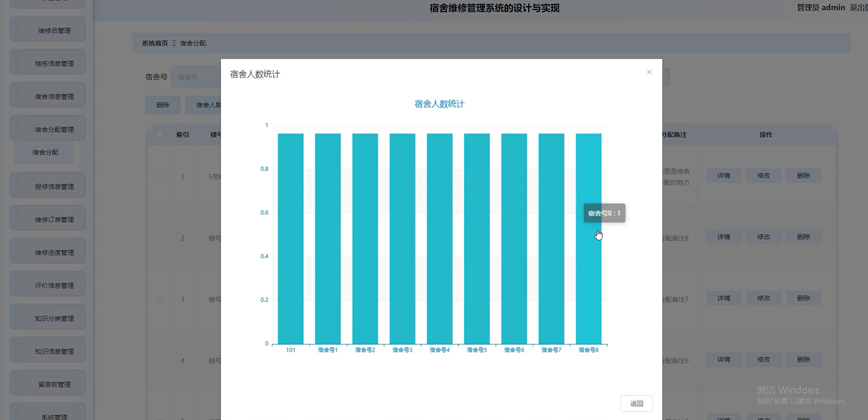868x420 pixels.
Task: Click 修改 button in row 4
Action: (x=763, y=360)
